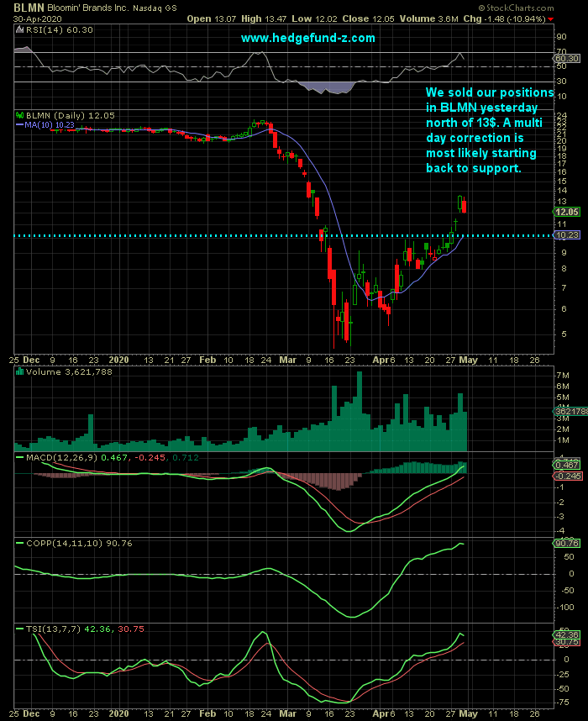
Task: Click the dotted cyan support line at 10.23
Action: click(x=283, y=235)
